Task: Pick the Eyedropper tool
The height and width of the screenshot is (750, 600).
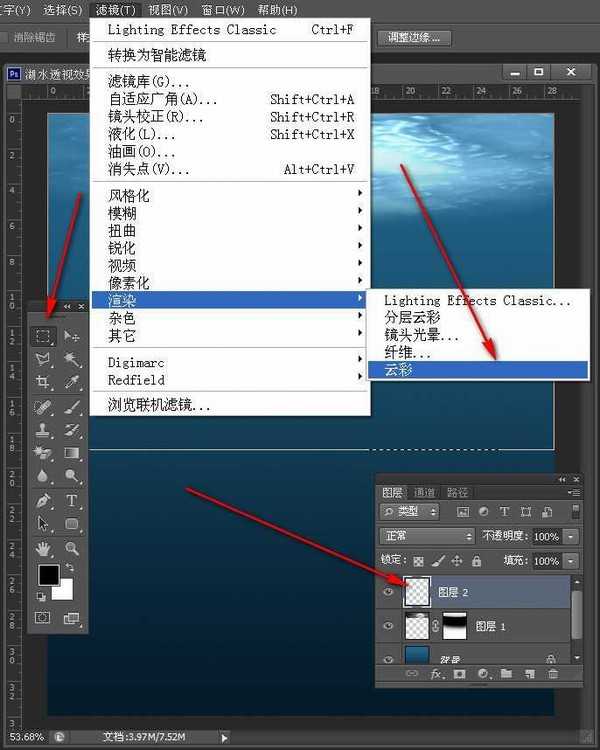Action: (72, 382)
